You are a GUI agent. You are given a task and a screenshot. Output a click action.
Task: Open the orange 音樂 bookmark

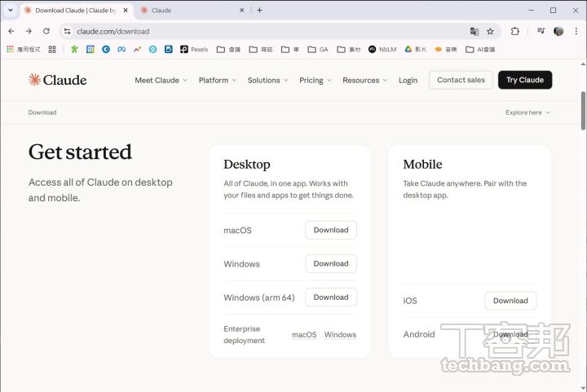tap(446, 50)
